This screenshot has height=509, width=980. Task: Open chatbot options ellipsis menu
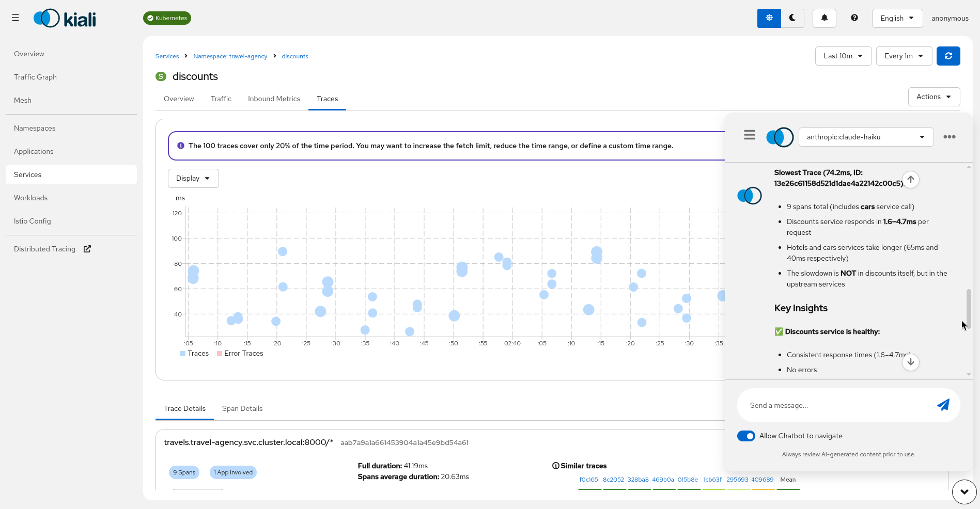[950, 137]
